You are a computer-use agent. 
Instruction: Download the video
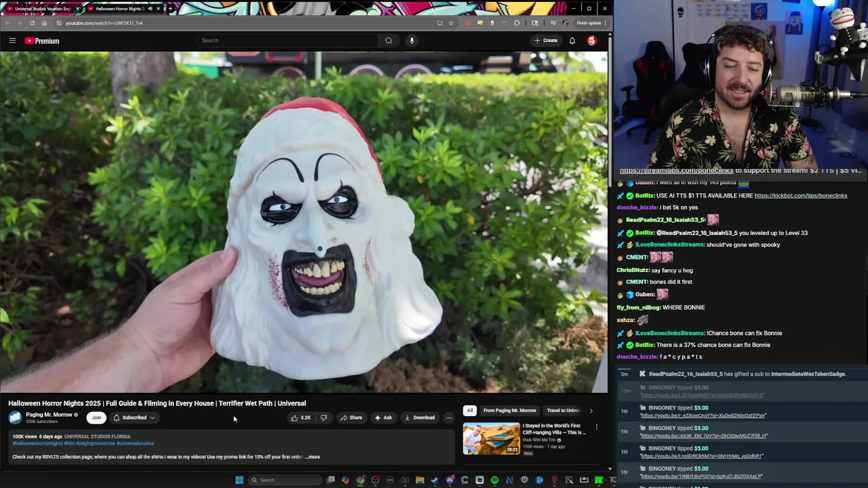coord(420,418)
